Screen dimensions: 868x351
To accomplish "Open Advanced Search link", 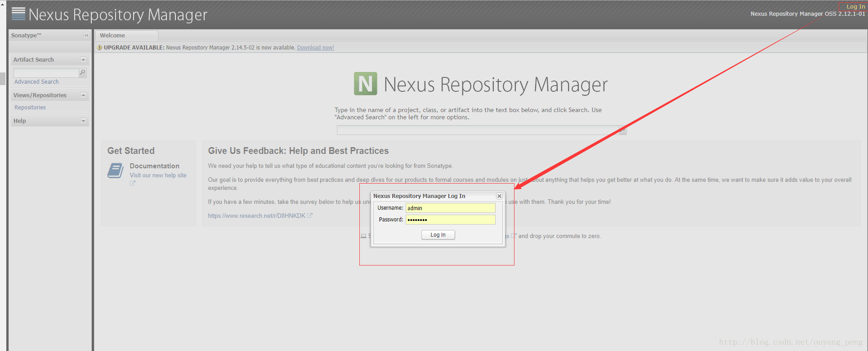I will pyautogui.click(x=36, y=82).
